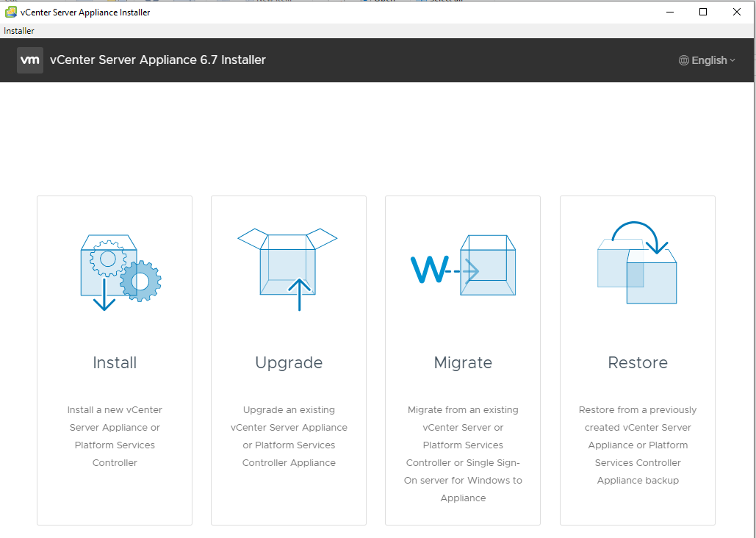The image size is (756, 538).
Task: Choose the Install heading
Action: click(115, 362)
